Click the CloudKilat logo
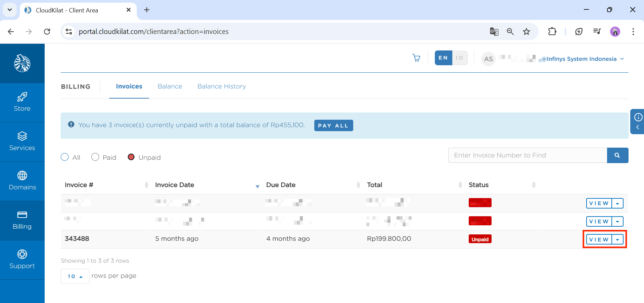The height and width of the screenshot is (303, 644). [x=22, y=63]
